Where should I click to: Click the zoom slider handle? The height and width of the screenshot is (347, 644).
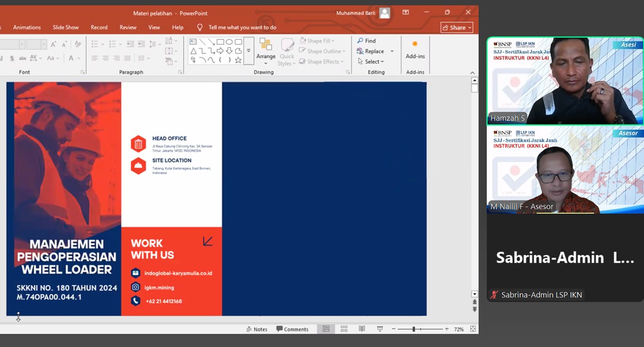(x=414, y=329)
